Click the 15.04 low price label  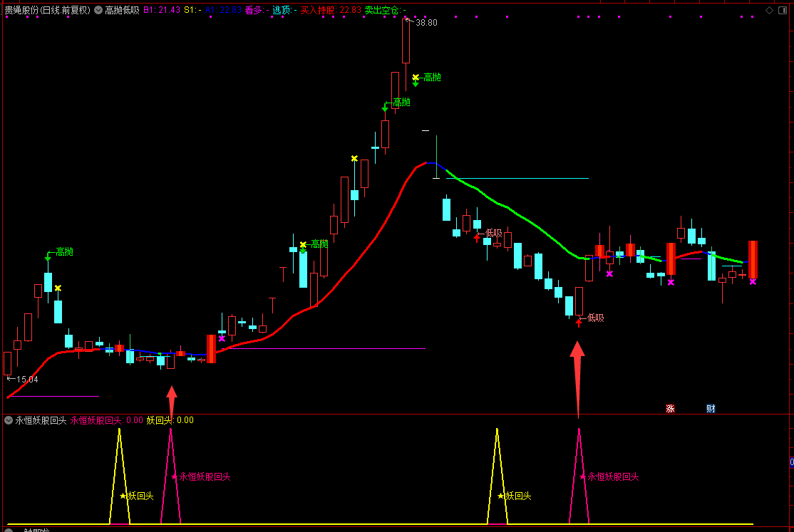pyautogui.click(x=26, y=379)
